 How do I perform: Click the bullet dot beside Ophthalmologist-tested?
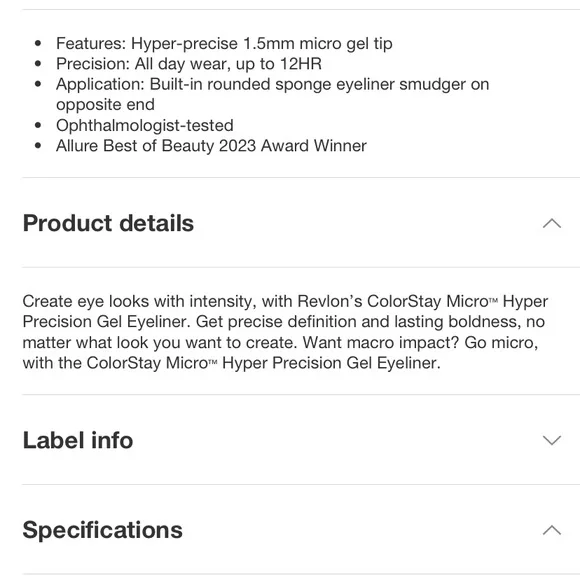click(x=38, y=125)
